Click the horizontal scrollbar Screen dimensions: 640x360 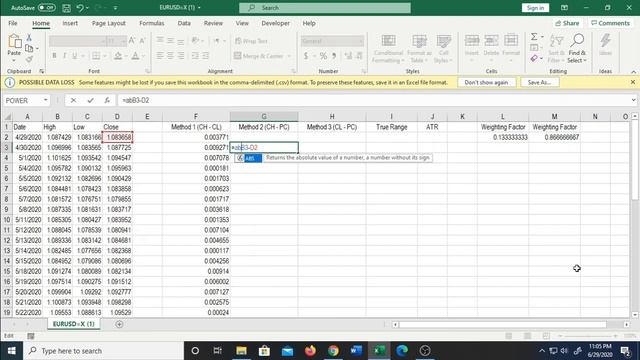point(502,324)
